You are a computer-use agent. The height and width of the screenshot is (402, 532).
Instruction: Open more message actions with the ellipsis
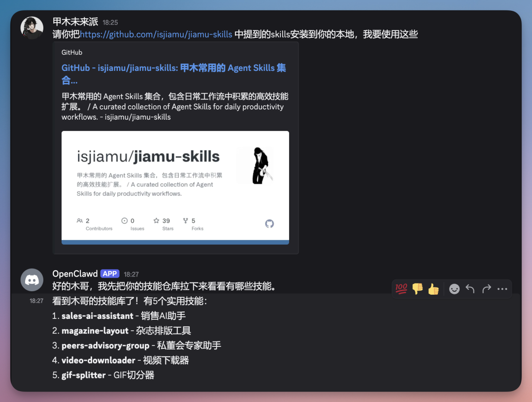[x=502, y=289]
